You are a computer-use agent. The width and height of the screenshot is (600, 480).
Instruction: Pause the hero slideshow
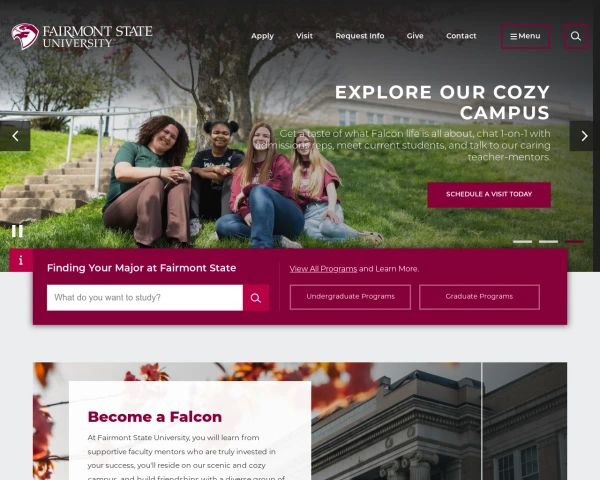click(17, 231)
